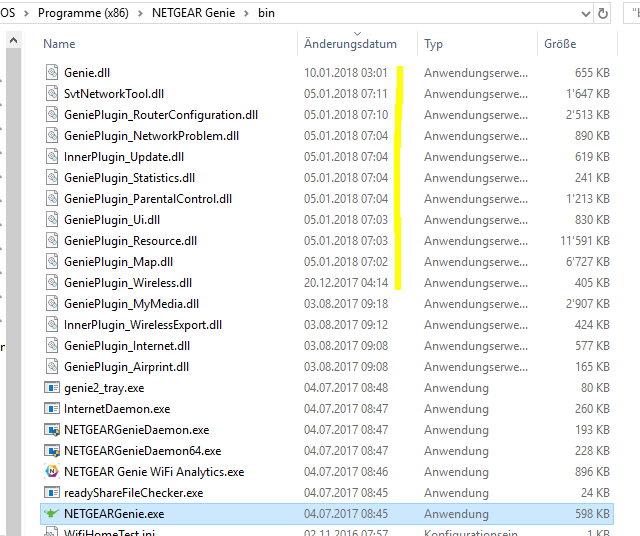This screenshot has height=536, width=640.
Task: Select file name GeniePlugin_Statistics.dll
Action: (129, 178)
